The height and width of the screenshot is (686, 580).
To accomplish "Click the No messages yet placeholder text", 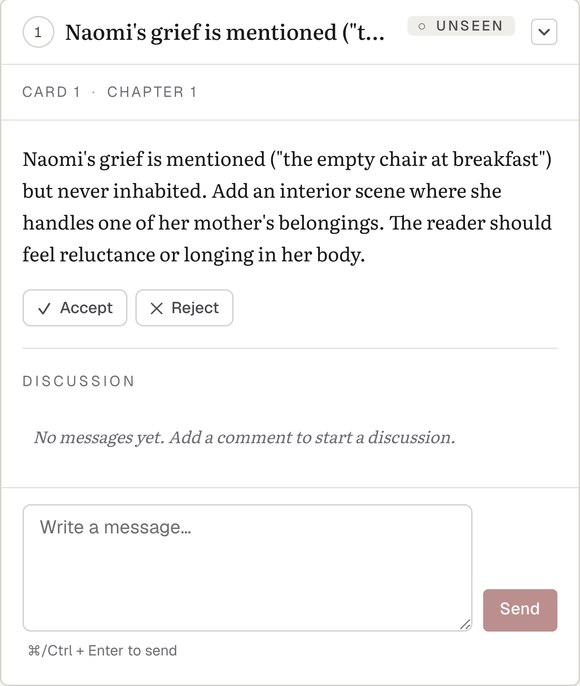I will [x=245, y=437].
